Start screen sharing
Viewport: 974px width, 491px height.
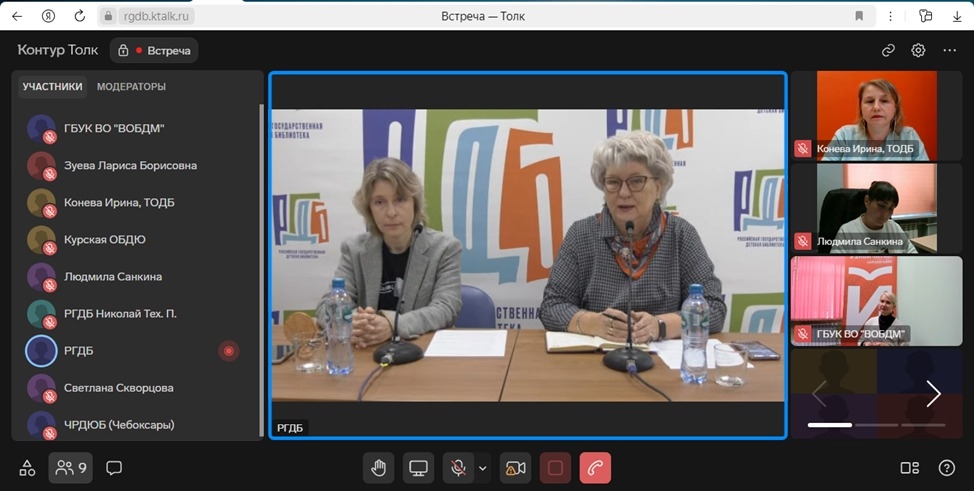pyautogui.click(x=418, y=468)
